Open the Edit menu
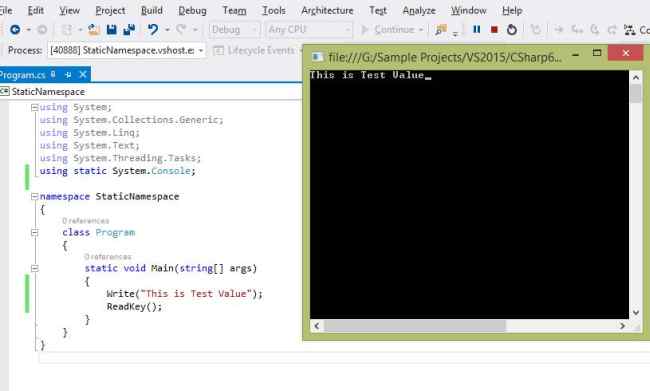650x391 pixels. point(36,10)
